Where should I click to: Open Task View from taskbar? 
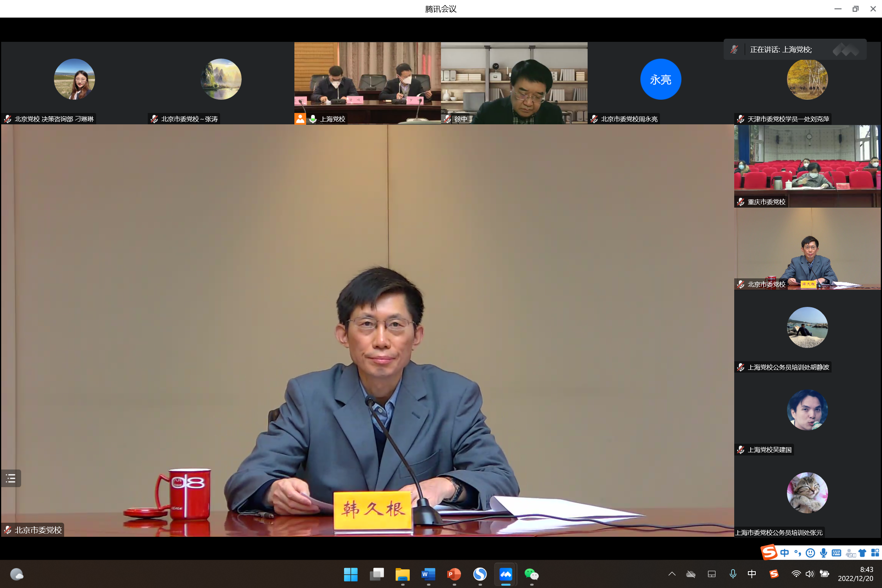[376, 574]
